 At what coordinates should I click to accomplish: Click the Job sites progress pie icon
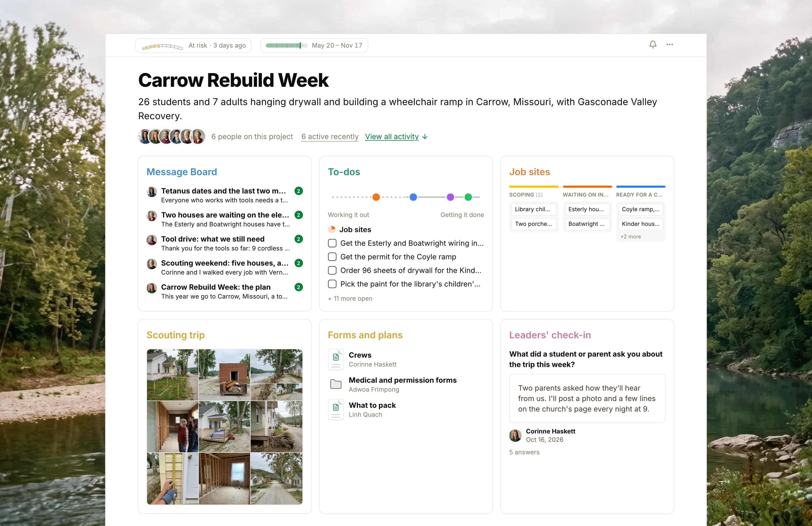coord(332,230)
